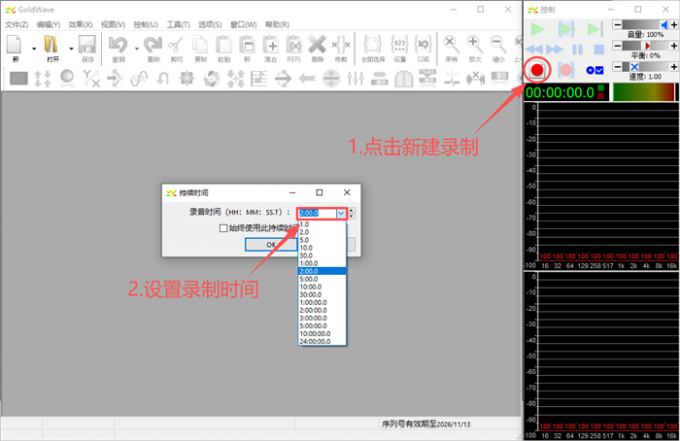Open the 效果(X) menu

(80, 24)
